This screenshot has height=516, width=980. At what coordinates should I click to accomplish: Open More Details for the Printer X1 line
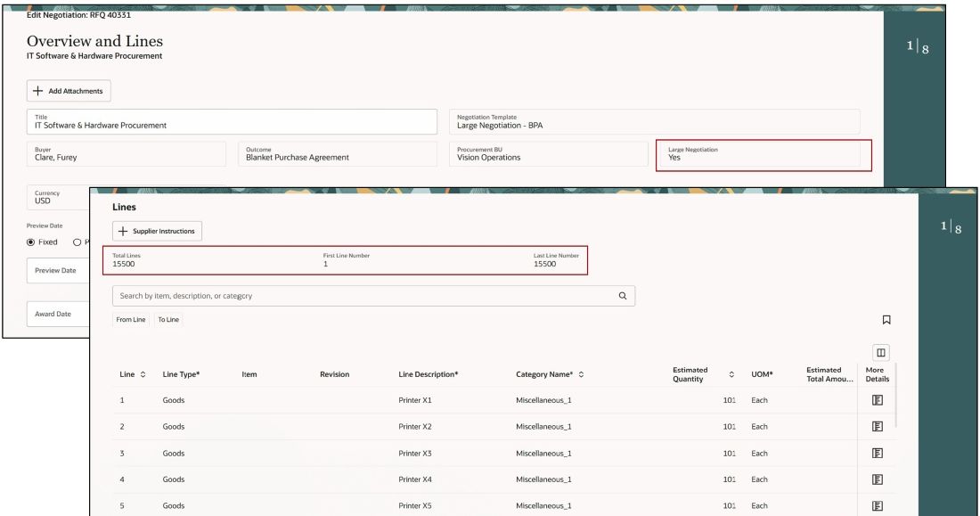point(877,401)
